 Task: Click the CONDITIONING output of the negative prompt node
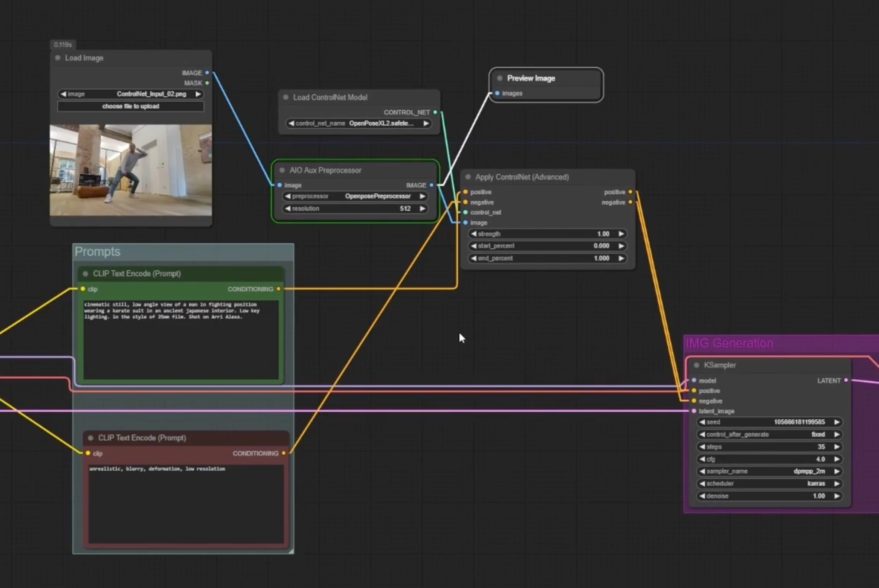click(284, 453)
